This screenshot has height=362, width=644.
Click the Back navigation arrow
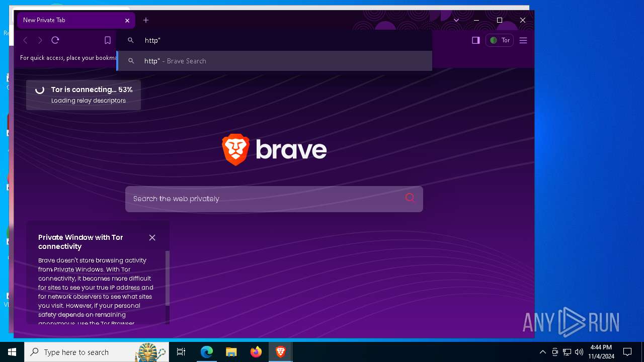point(25,40)
